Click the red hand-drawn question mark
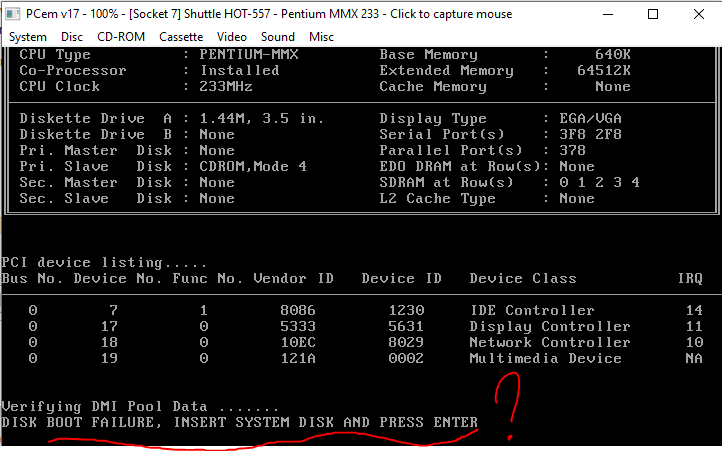 (x=507, y=405)
